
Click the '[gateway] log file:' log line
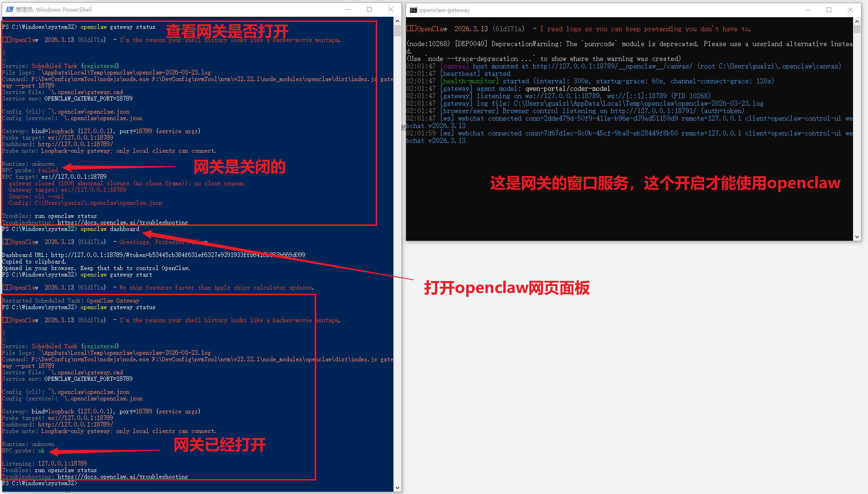tap(585, 103)
